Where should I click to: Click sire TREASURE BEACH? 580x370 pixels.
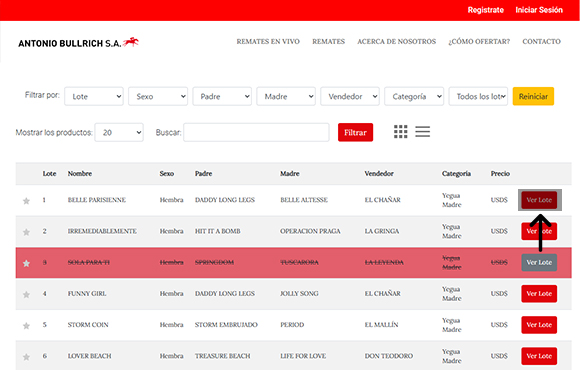[223, 356]
